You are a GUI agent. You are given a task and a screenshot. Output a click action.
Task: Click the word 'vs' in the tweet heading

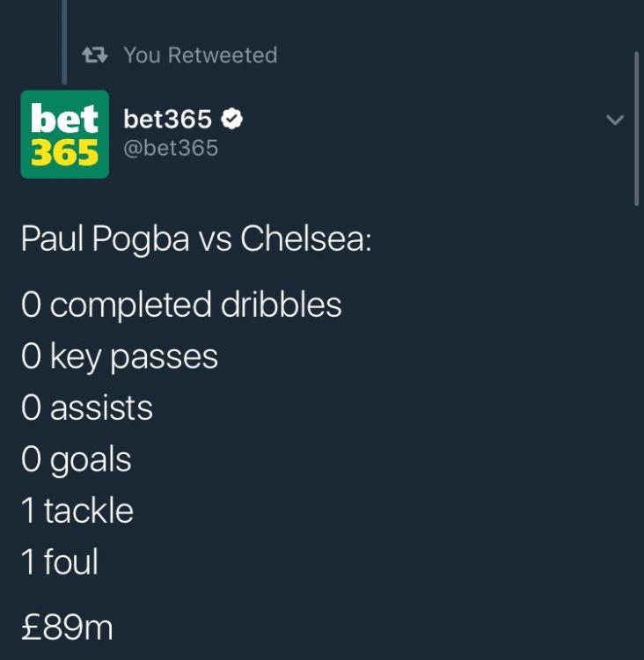[x=215, y=239]
